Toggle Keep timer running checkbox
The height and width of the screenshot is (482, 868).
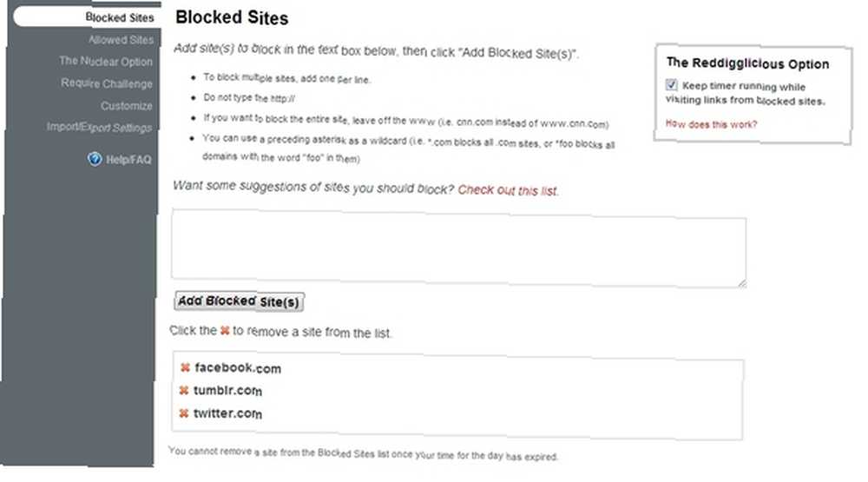(x=671, y=85)
